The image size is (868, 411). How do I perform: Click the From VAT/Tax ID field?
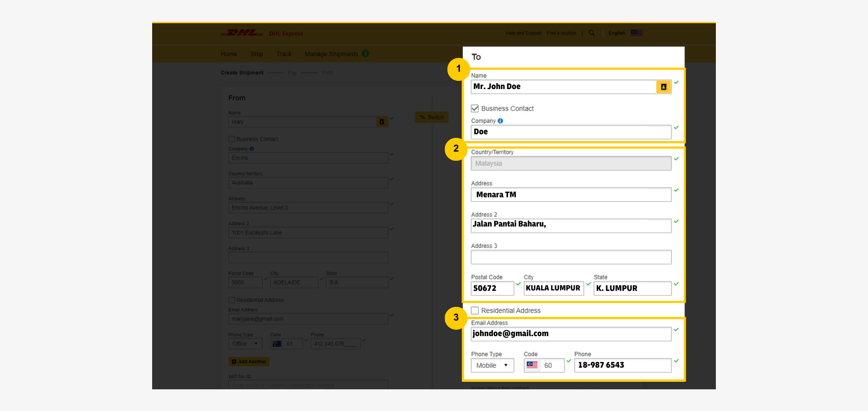point(308,385)
